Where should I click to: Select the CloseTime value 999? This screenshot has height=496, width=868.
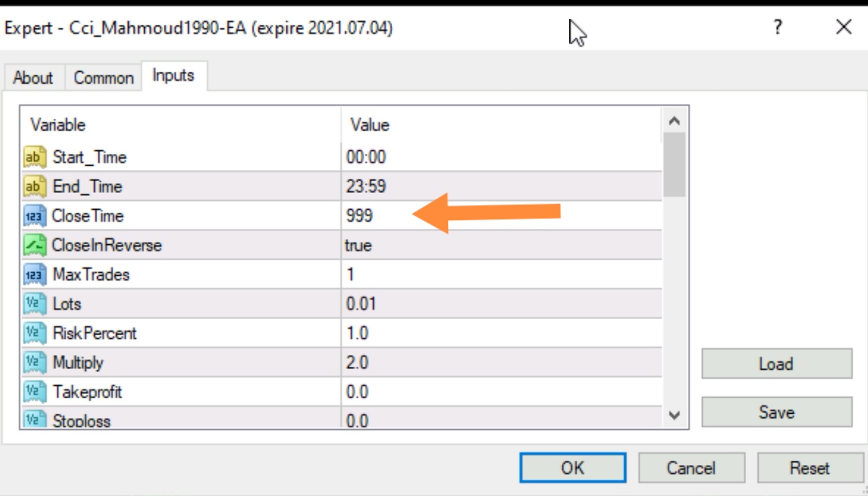coord(360,216)
